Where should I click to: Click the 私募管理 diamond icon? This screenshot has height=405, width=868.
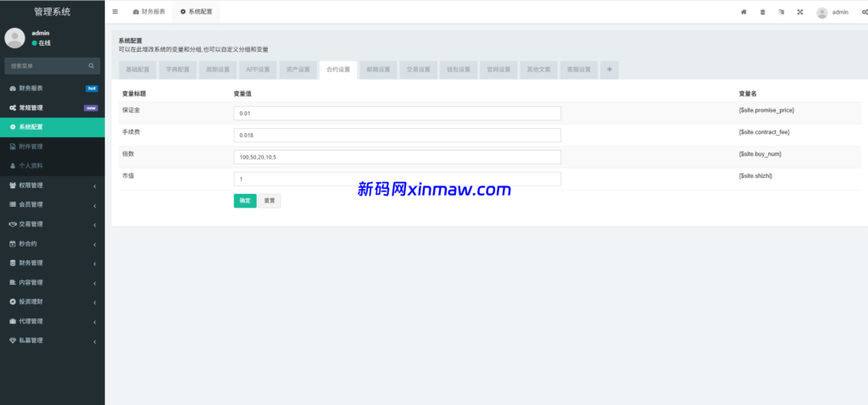tap(13, 341)
